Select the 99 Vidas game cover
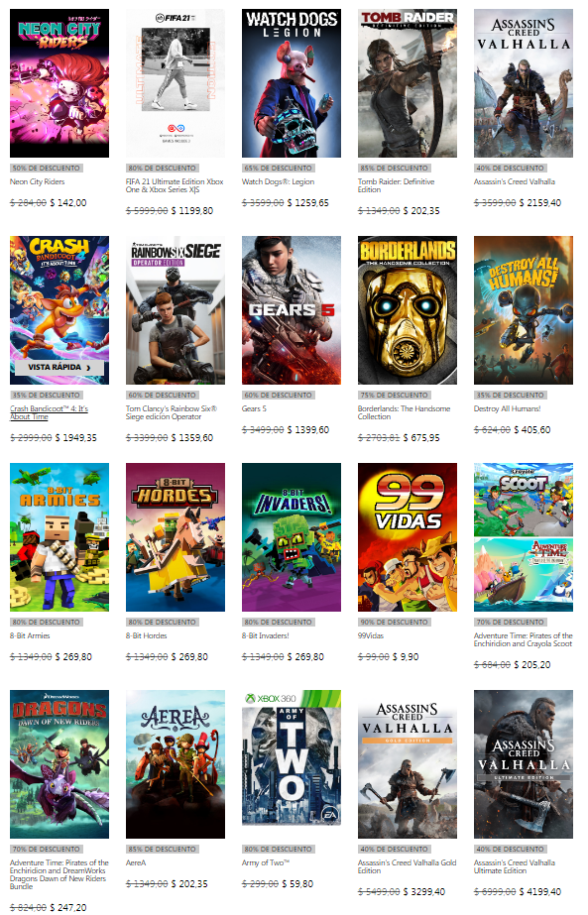588x915 pixels. 407,537
